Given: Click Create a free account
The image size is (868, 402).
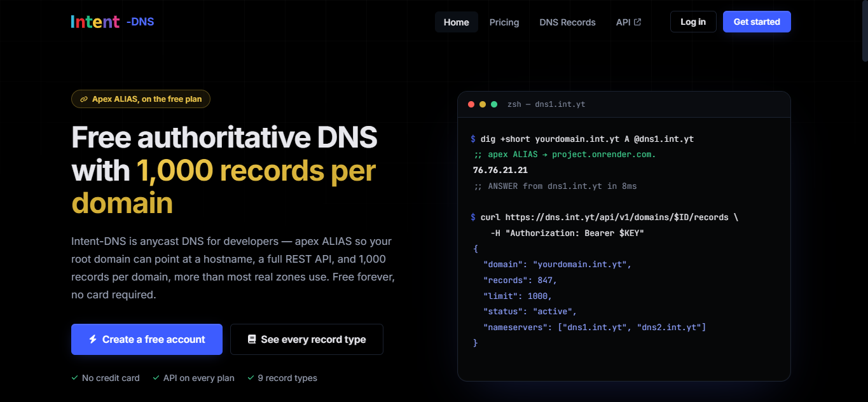Looking at the screenshot, I should click(x=147, y=339).
